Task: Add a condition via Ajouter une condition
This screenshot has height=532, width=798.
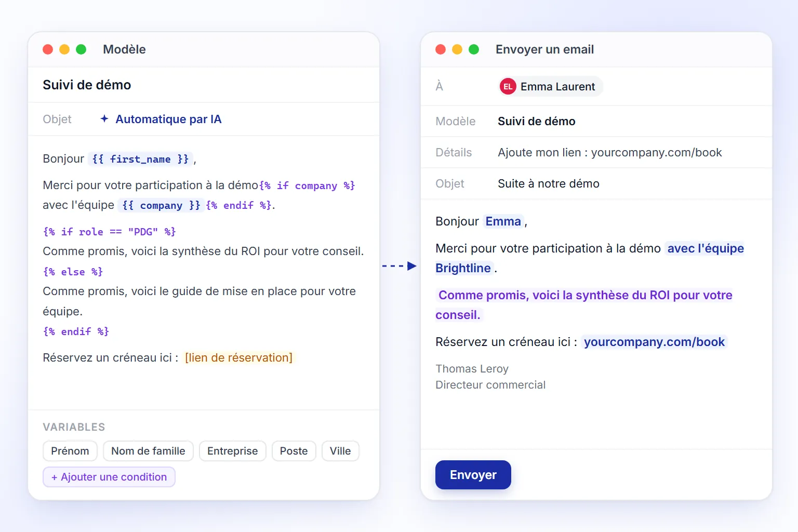Action: (x=109, y=477)
